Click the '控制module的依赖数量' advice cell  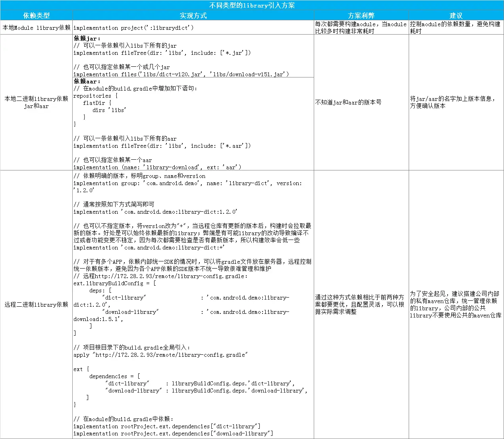(x=456, y=27)
